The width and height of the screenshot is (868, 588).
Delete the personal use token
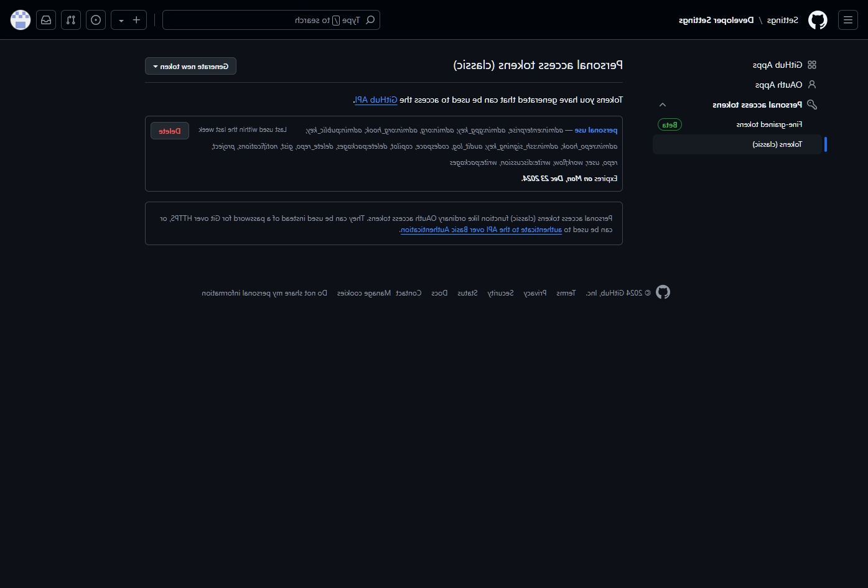pyautogui.click(x=170, y=131)
